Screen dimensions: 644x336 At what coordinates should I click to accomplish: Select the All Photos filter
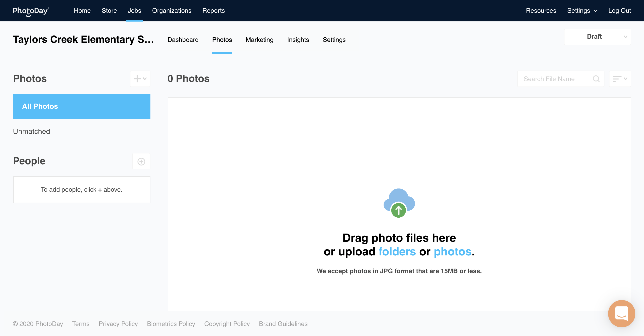pos(82,106)
